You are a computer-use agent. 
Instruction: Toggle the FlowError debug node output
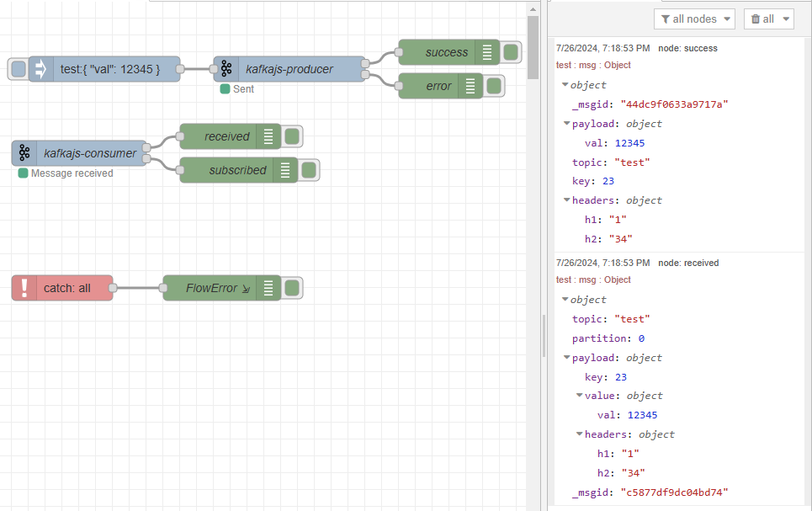292,288
